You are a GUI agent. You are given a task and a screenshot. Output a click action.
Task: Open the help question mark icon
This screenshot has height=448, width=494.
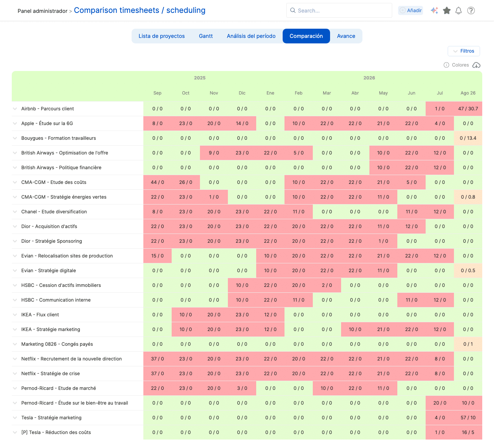click(471, 11)
